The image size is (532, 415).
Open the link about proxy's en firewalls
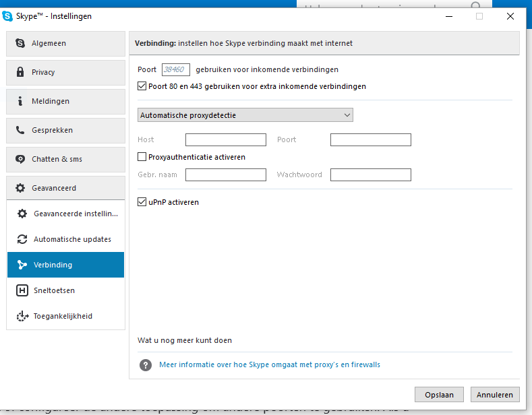270,365
